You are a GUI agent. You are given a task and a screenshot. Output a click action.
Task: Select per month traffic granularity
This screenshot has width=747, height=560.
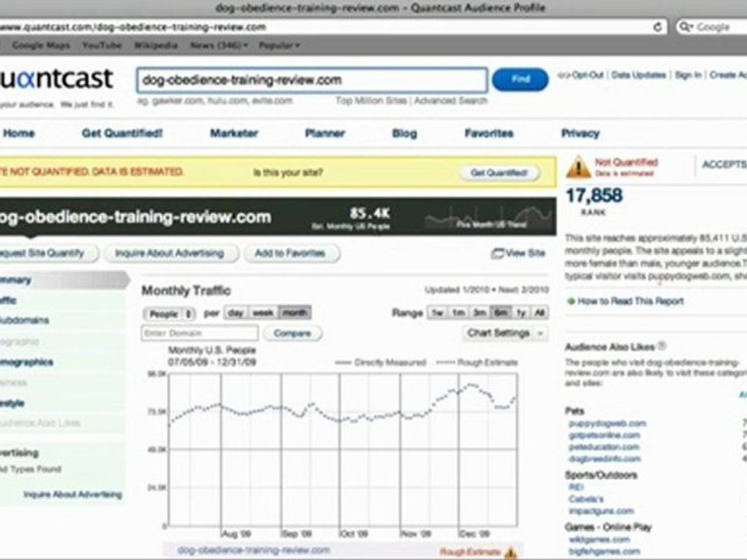point(295,313)
